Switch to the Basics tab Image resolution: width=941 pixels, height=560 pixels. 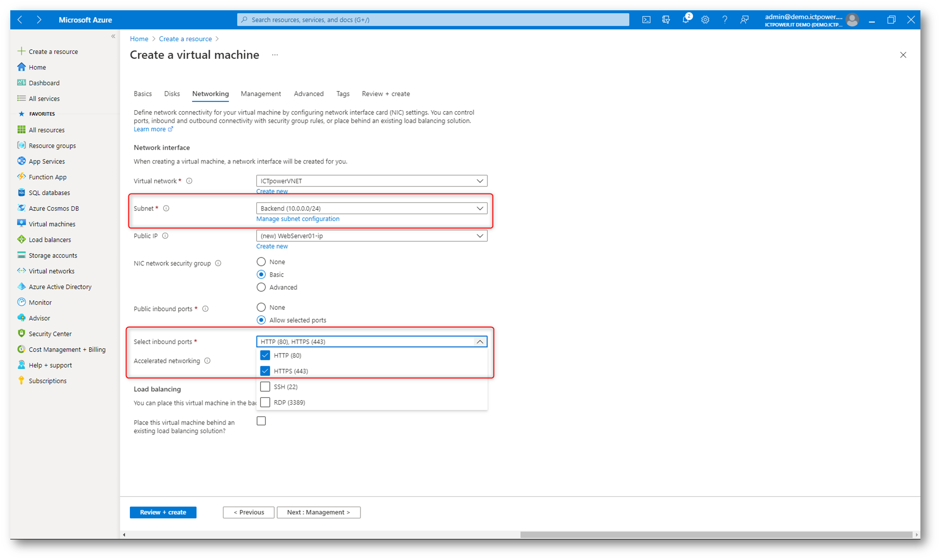point(143,93)
